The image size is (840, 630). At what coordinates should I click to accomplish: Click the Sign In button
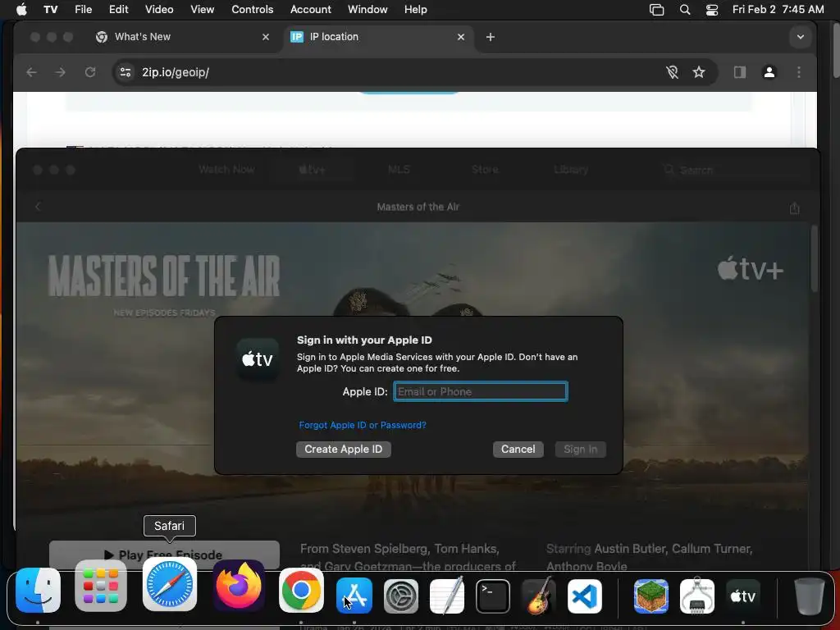tap(580, 449)
